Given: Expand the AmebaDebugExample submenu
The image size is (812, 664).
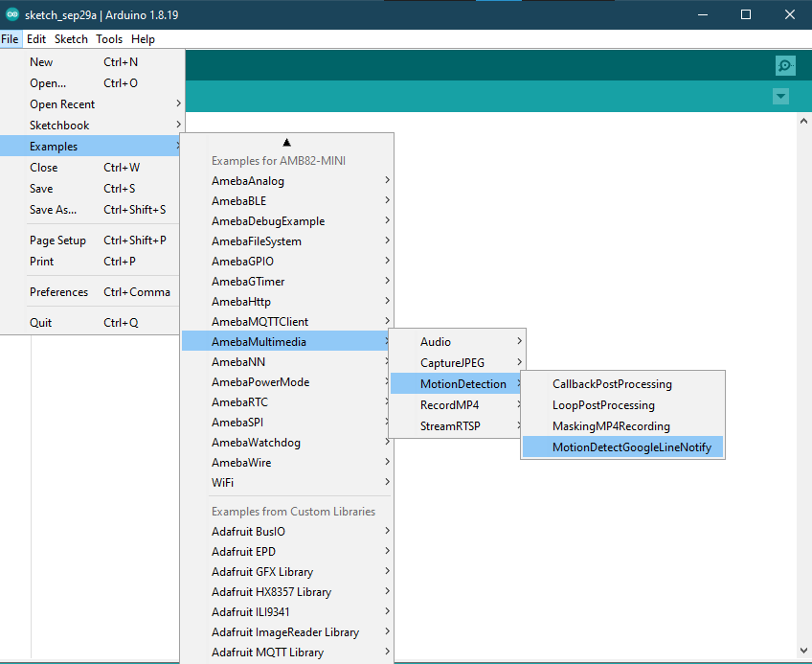Looking at the screenshot, I should (287, 220).
